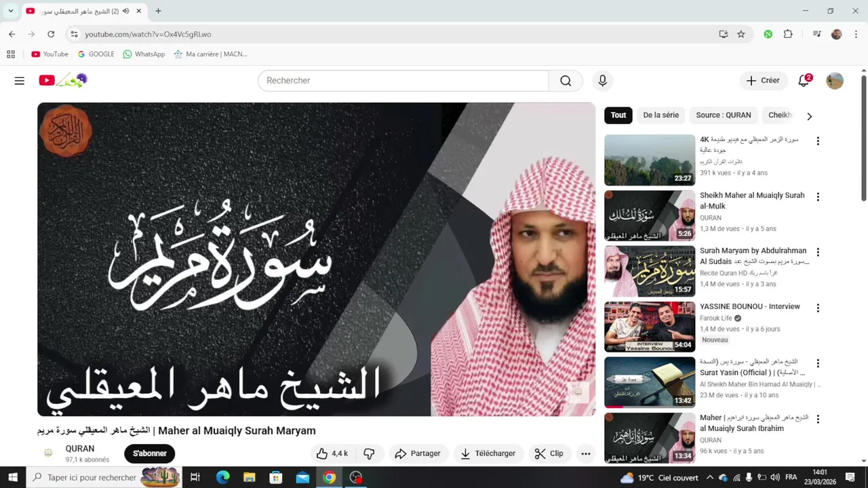Focus the Rechercher search field

click(x=403, y=81)
